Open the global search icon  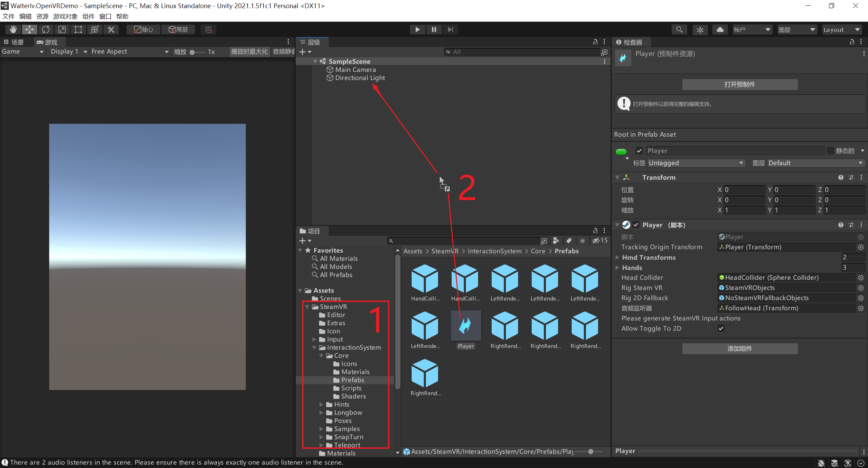pyautogui.click(x=679, y=30)
